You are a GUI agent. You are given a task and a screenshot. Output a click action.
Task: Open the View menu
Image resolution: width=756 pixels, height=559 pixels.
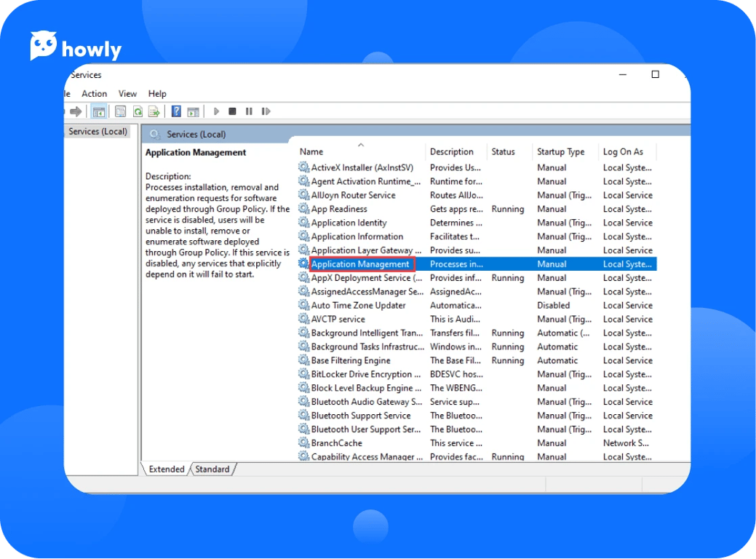pyautogui.click(x=127, y=94)
